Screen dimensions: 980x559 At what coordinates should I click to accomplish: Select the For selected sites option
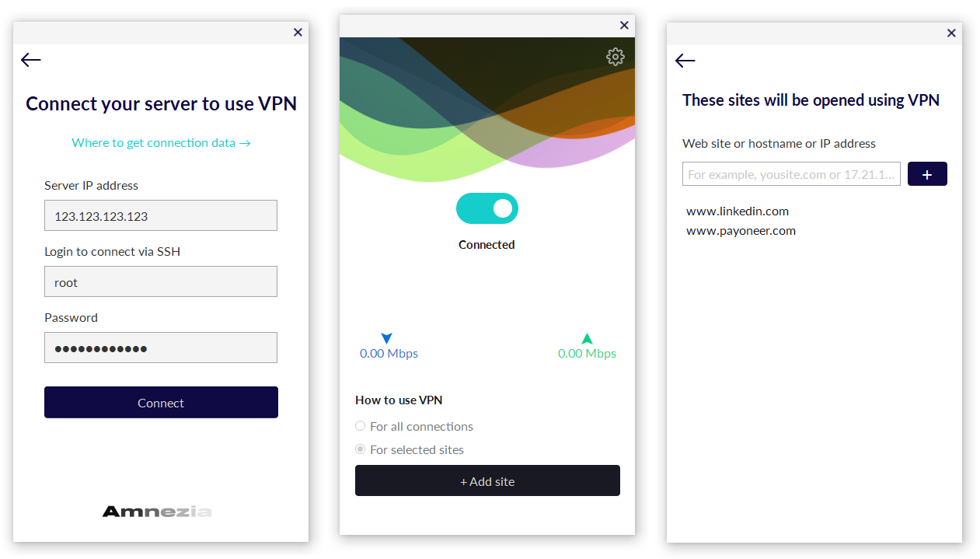pyautogui.click(x=410, y=449)
